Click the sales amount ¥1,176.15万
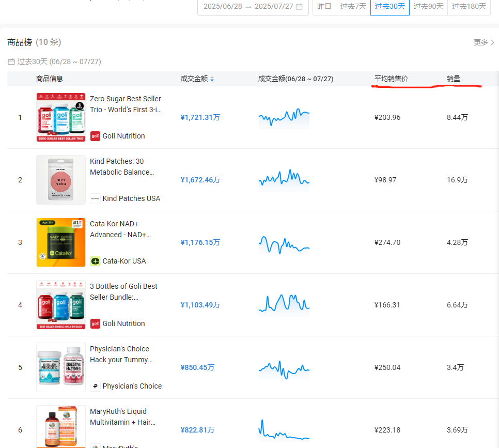This screenshot has width=499, height=448. [x=200, y=243]
